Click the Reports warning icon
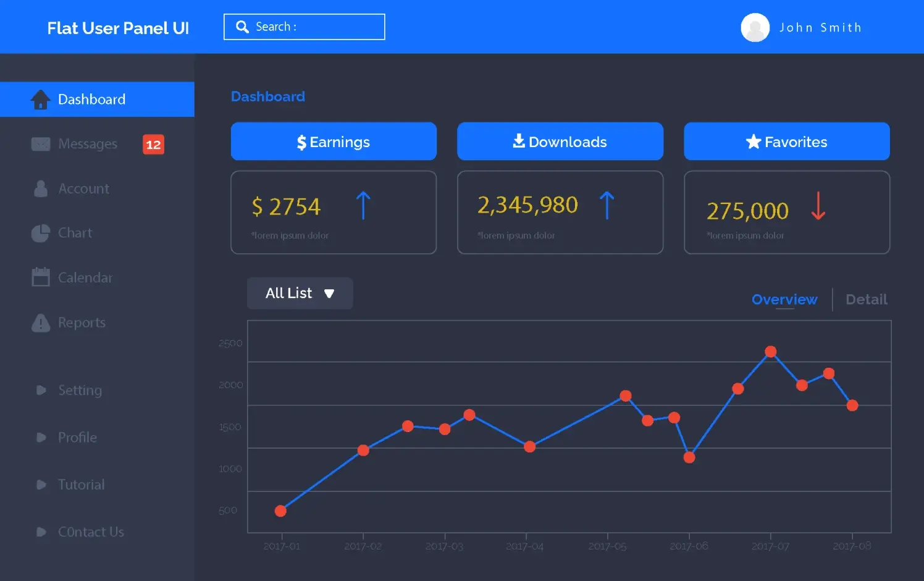 point(41,322)
